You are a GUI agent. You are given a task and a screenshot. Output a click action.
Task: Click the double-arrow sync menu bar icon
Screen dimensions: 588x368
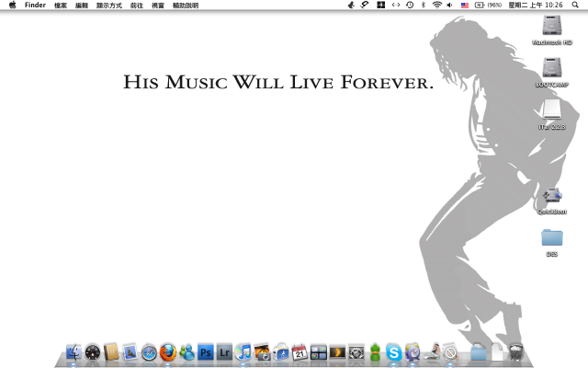pyautogui.click(x=396, y=5)
